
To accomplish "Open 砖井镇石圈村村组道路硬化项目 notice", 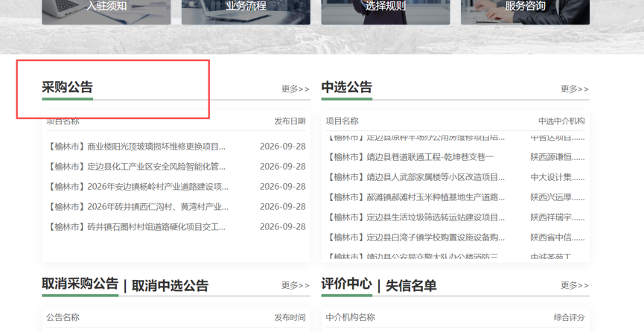I will tap(136, 227).
